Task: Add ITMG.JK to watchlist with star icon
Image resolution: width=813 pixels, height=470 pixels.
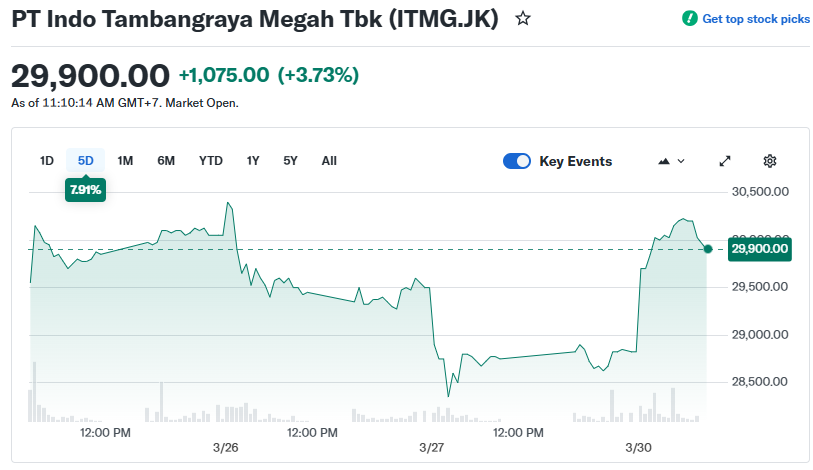Action: (x=523, y=19)
